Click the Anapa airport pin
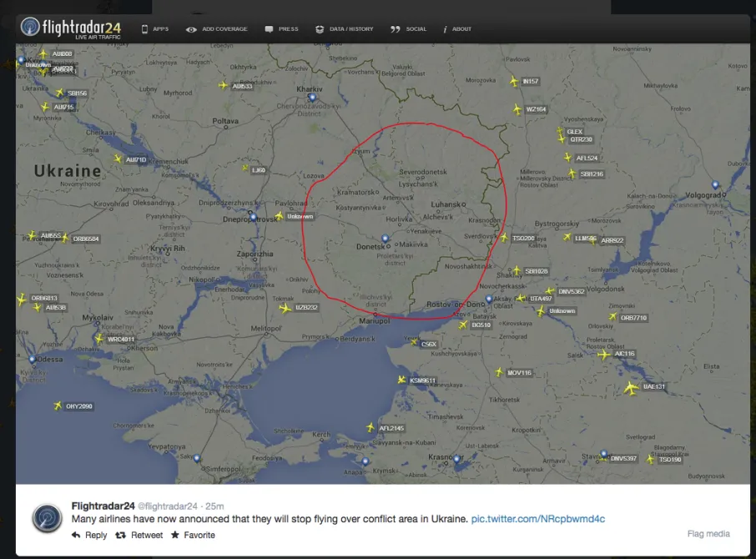This screenshot has height=559, width=756. [365, 461]
